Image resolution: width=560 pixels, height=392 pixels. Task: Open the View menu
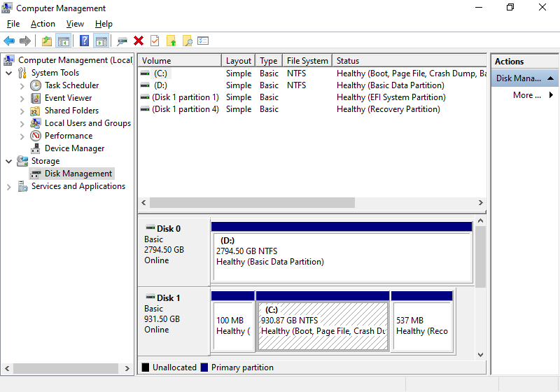click(75, 24)
